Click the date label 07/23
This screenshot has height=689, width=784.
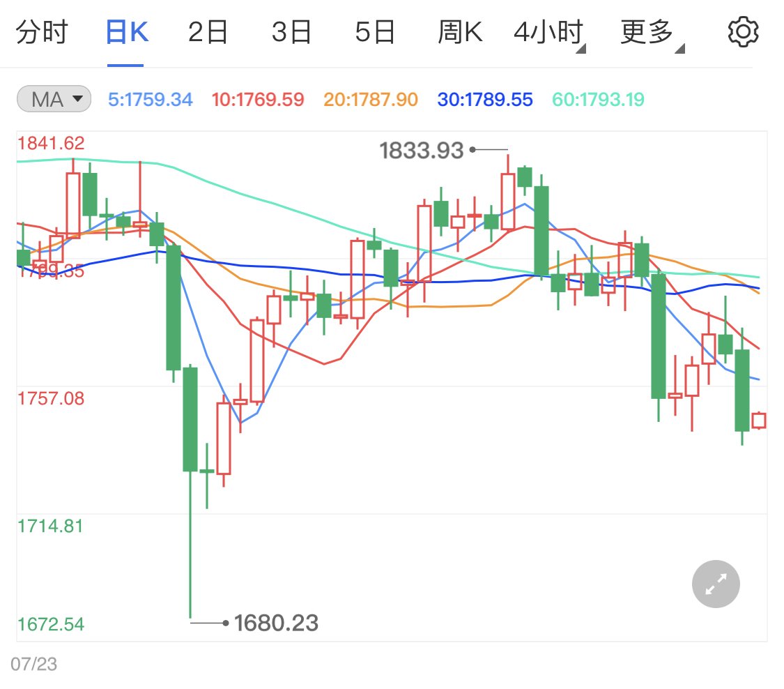point(34,665)
